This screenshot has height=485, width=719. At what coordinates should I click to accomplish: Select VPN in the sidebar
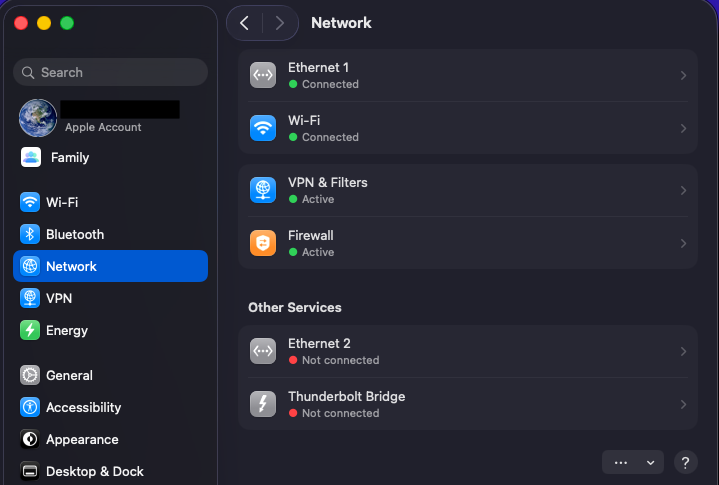(111, 298)
